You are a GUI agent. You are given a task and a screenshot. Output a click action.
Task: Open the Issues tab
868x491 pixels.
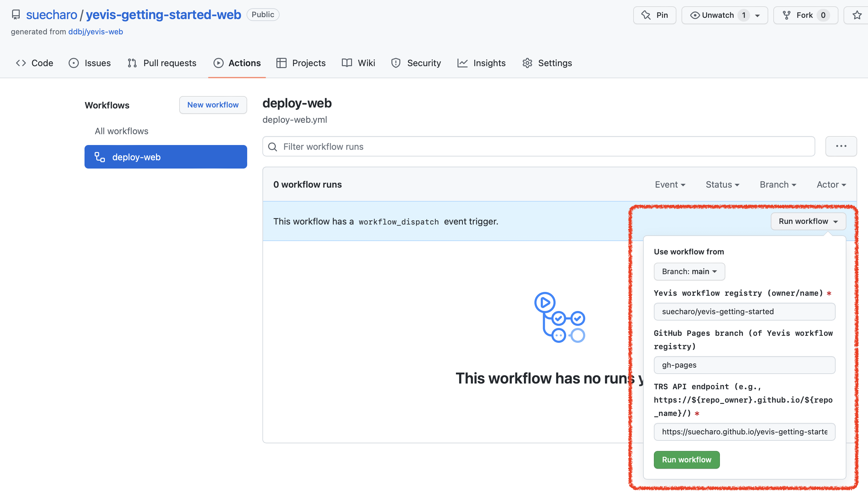pos(90,63)
